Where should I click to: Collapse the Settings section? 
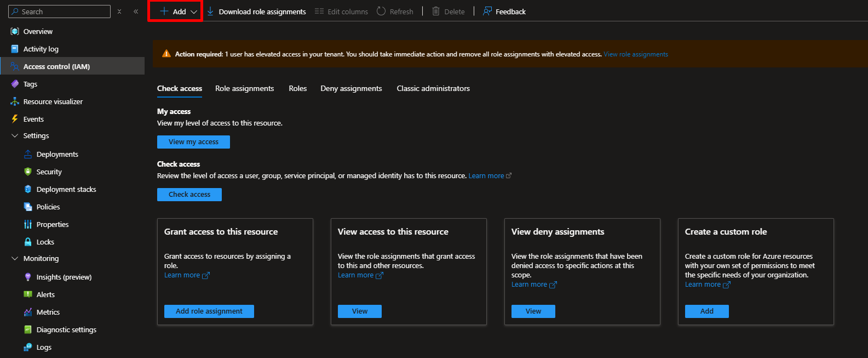click(x=15, y=135)
